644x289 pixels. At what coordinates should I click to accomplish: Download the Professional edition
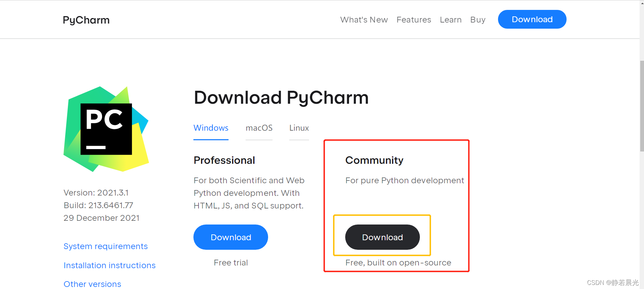pyautogui.click(x=231, y=237)
